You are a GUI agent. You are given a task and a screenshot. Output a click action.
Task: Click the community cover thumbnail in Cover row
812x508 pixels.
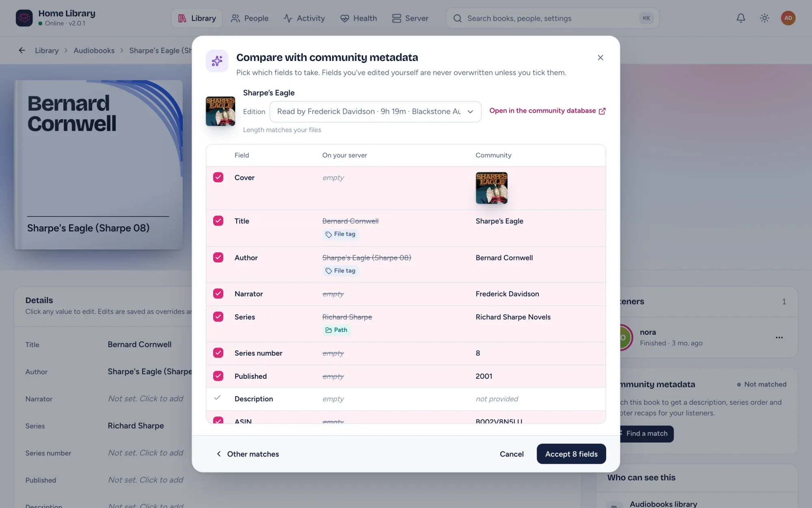click(x=491, y=188)
